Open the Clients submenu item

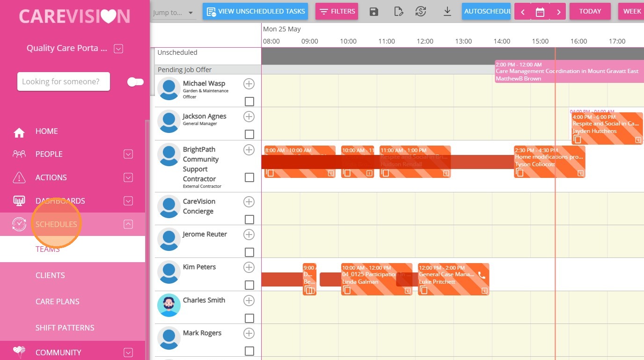point(50,275)
